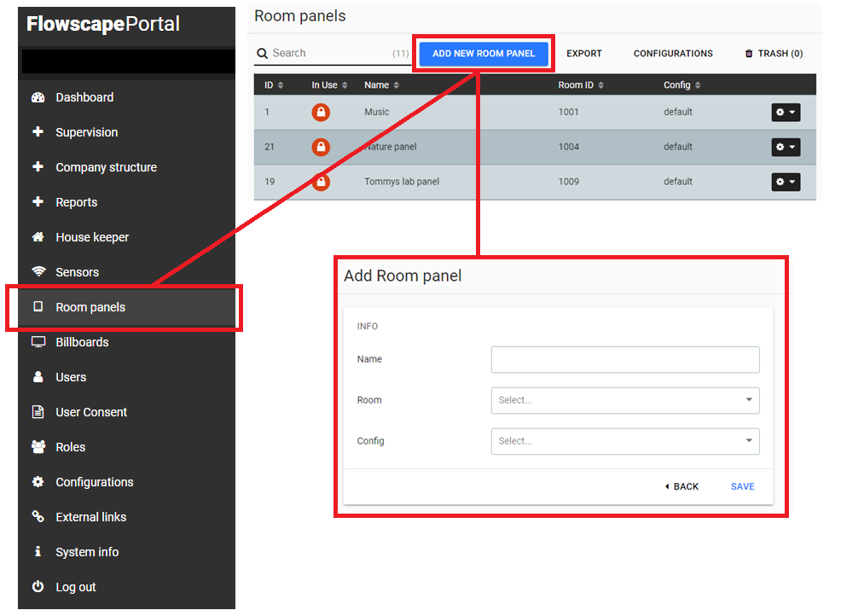Sort table by Name column
This screenshot has width=841, height=616.
(x=382, y=85)
